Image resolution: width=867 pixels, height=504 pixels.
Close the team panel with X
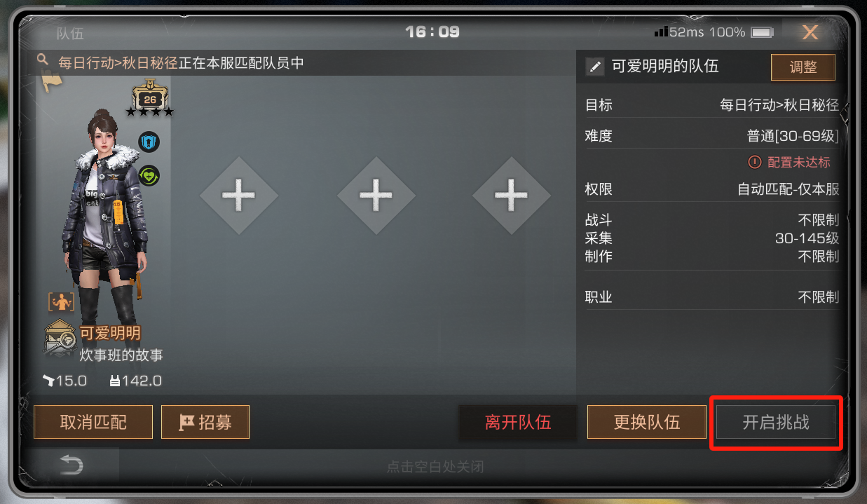(810, 32)
